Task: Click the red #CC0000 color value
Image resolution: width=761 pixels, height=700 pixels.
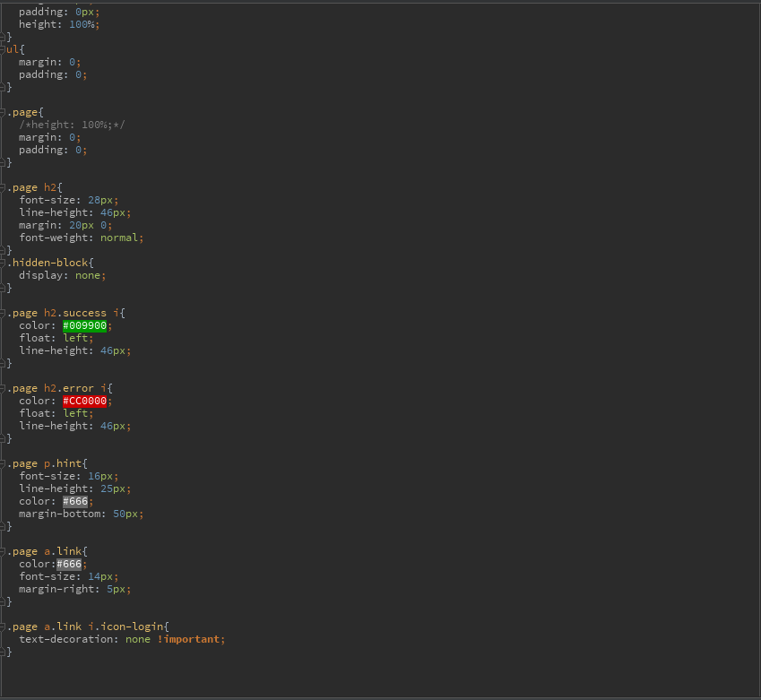Action: pos(84,402)
